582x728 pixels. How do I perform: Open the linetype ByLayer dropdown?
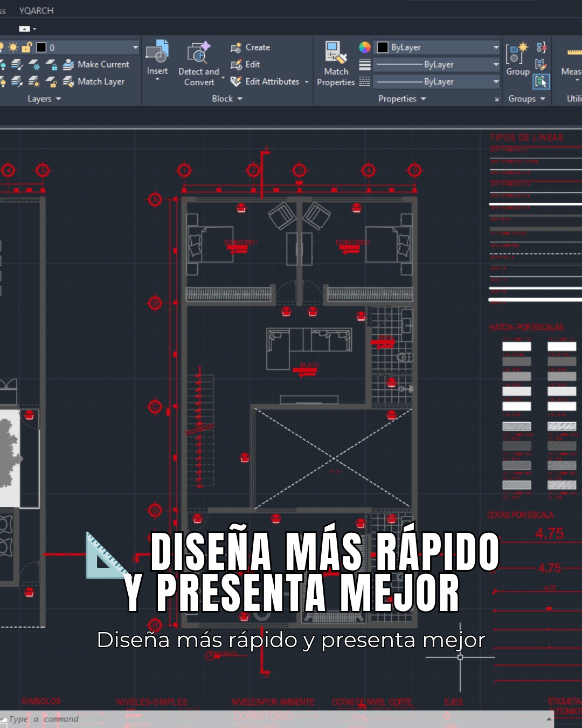click(496, 82)
